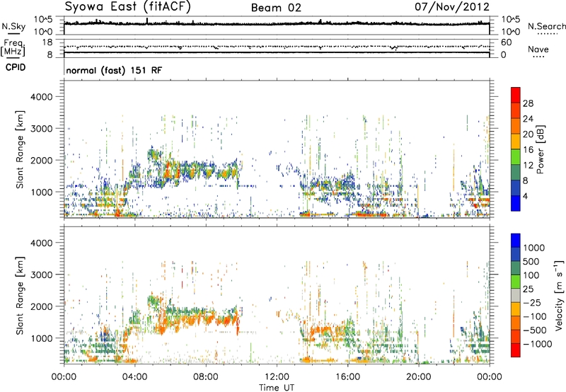The height and width of the screenshot is (392, 566).
Task: Click the "-500" label on the velocity color bar
Action: pyautogui.click(x=535, y=330)
